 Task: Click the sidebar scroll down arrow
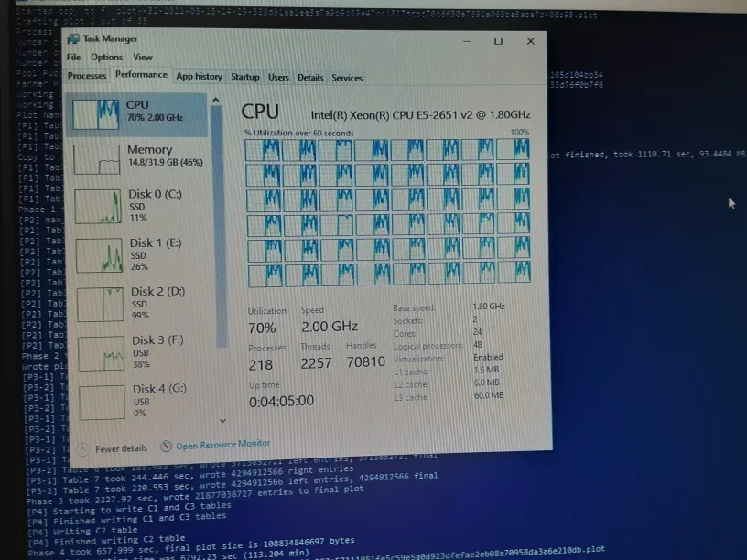tap(222, 421)
